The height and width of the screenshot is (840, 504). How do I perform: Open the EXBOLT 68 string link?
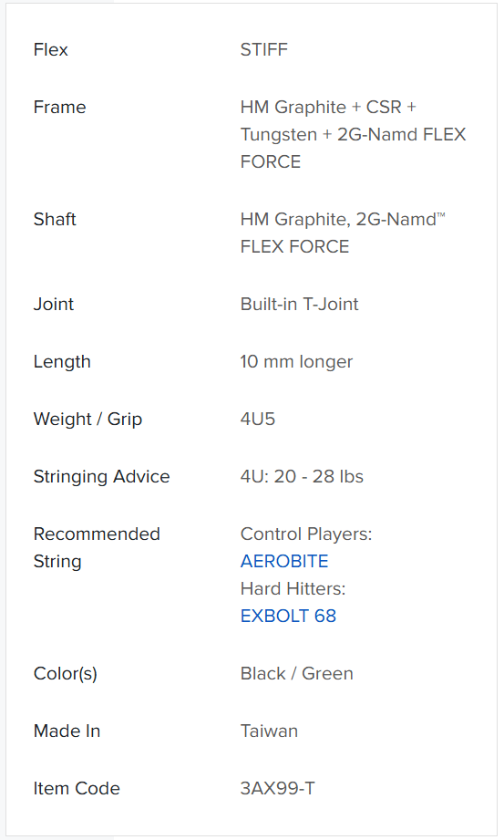[288, 616]
